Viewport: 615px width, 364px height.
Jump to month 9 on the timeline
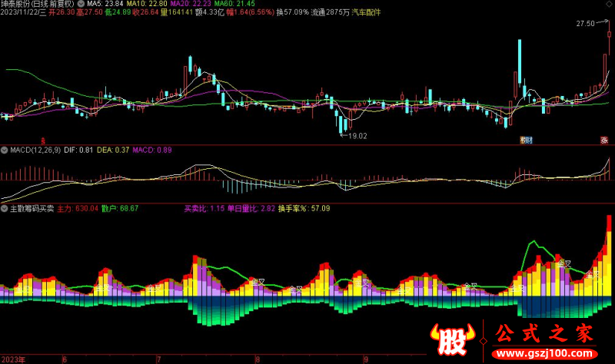366,359
